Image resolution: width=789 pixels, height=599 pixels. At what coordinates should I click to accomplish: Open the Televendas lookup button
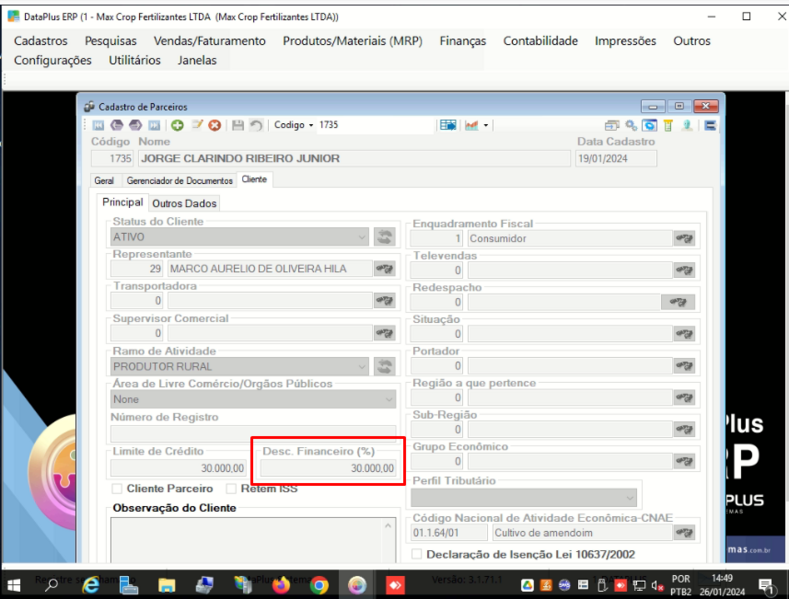point(684,270)
